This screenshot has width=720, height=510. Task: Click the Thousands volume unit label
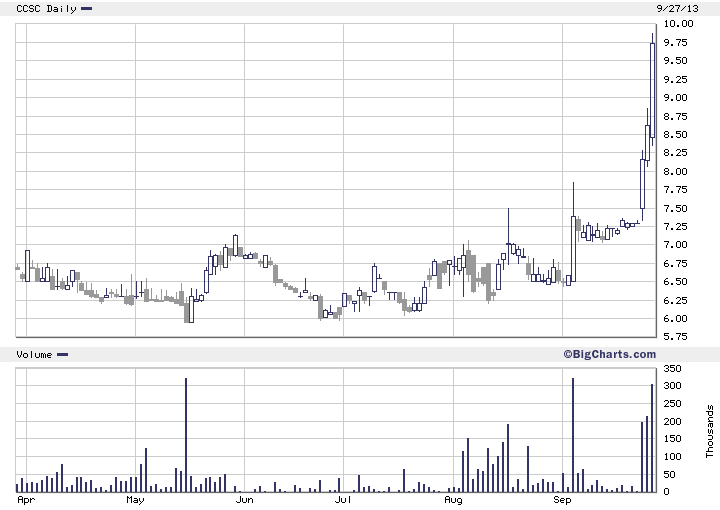tap(710, 431)
